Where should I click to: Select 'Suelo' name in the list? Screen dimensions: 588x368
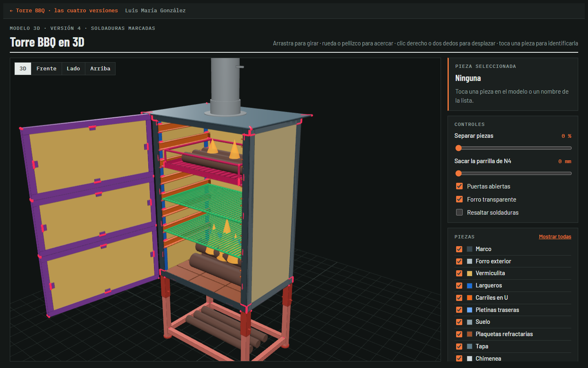pos(483,322)
